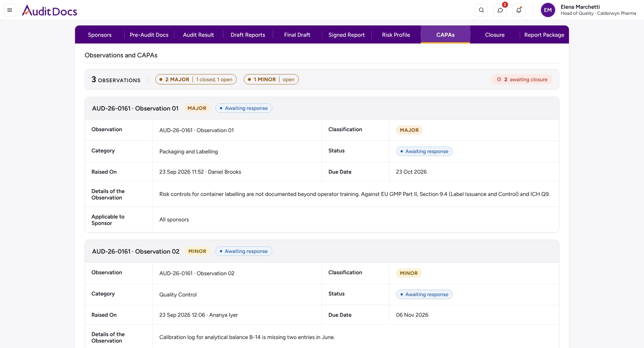Click the risk controls observation details text
This screenshot has height=348, width=644.
355,194
